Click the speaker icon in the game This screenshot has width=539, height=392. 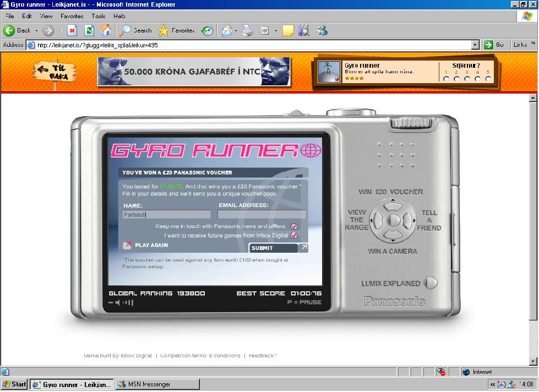pyautogui.click(x=118, y=303)
